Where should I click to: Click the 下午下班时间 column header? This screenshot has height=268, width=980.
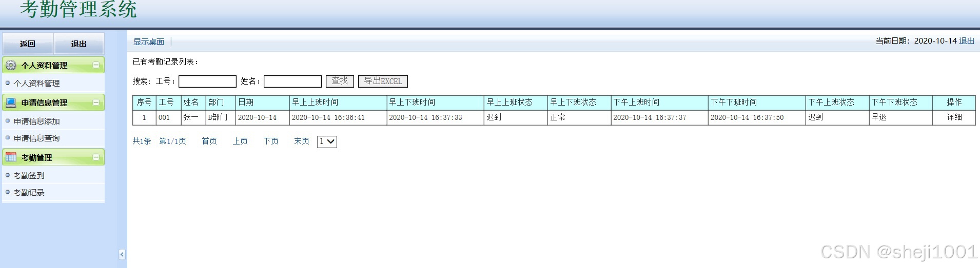(x=757, y=102)
